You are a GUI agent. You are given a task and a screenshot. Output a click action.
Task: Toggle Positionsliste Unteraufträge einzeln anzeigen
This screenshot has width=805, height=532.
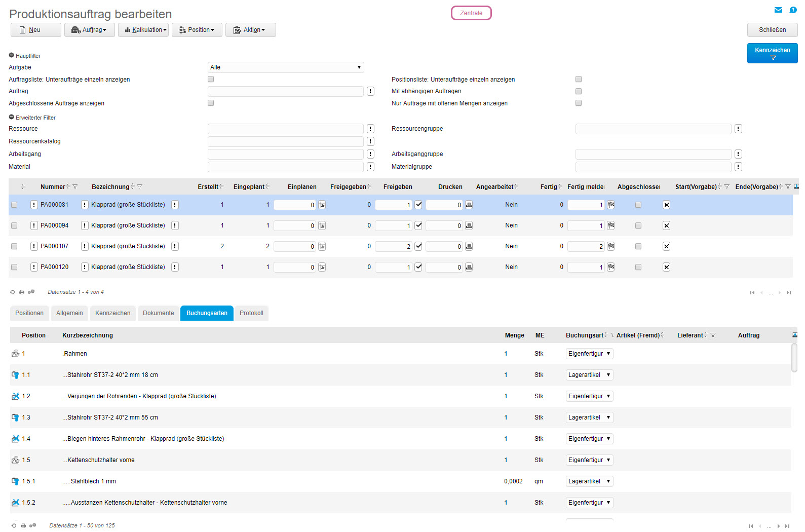coord(579,79)
